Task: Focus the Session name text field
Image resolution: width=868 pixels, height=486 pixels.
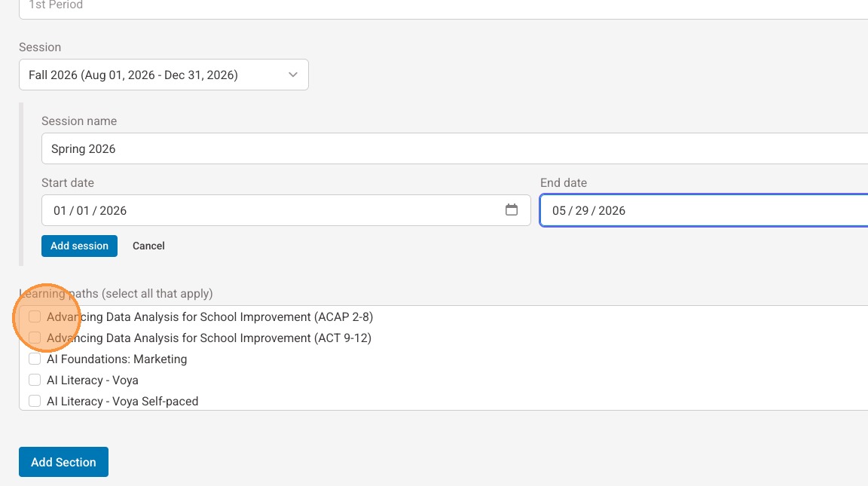Action: tap(452, 148)
